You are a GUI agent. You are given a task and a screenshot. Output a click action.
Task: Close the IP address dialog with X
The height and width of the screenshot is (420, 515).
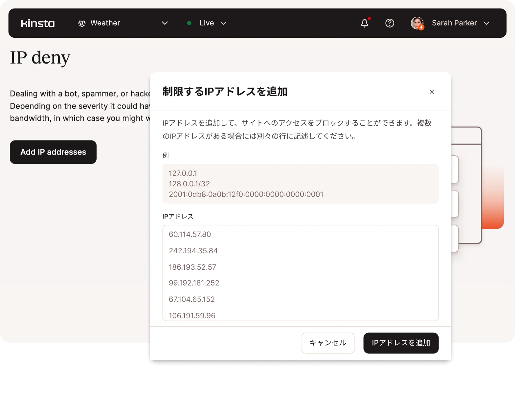coord(432,92)
